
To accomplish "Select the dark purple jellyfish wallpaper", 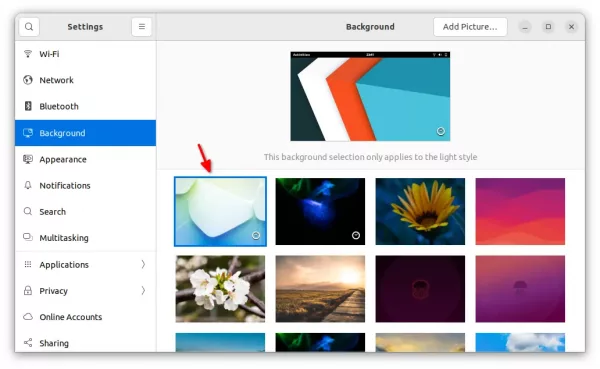I will [x=420, y=289].
